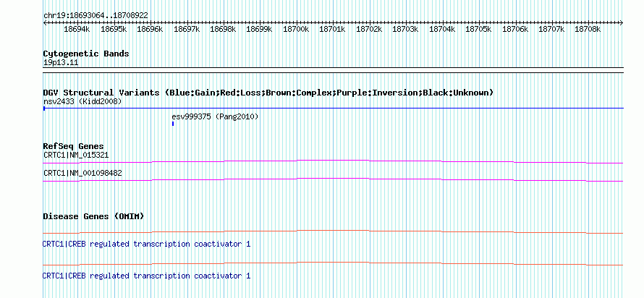Image resolution: width=644 pixels, height=298 pixels.
Task: Click the 18696k ruler tick label
Action: click(150, 30)
